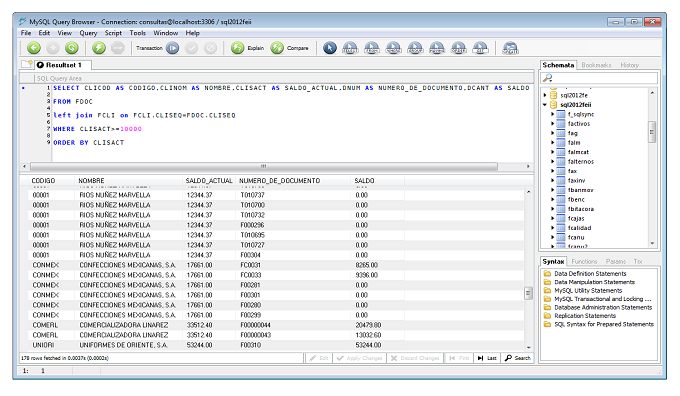
Task: Click the greyed commit checkmark icon
Action: [x=191, y=48]
